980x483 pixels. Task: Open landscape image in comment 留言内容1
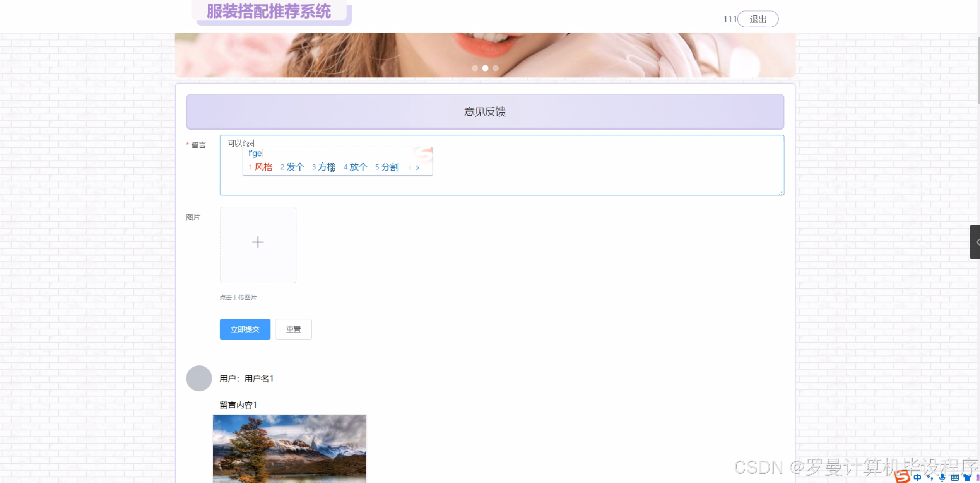(x=289, y=449)
